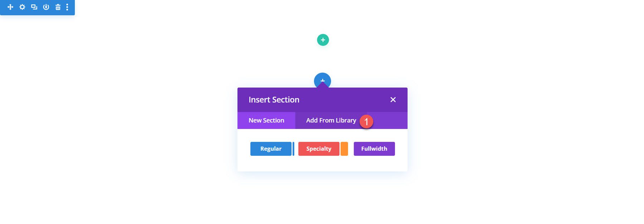Click the blue divider between Regular and Specialty
The height and width of the screenshot is (224, 644).
pyautogui.click(x=293, y=149)
